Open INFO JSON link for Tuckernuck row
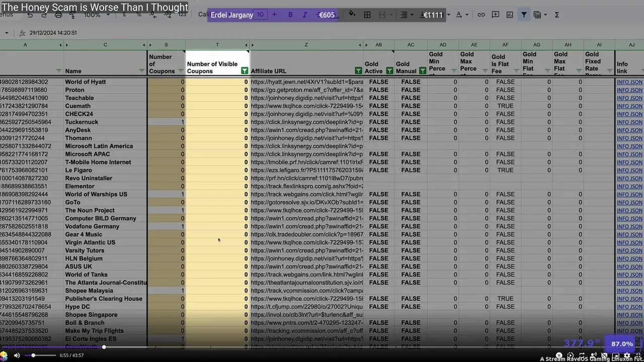 click(629, 122)
